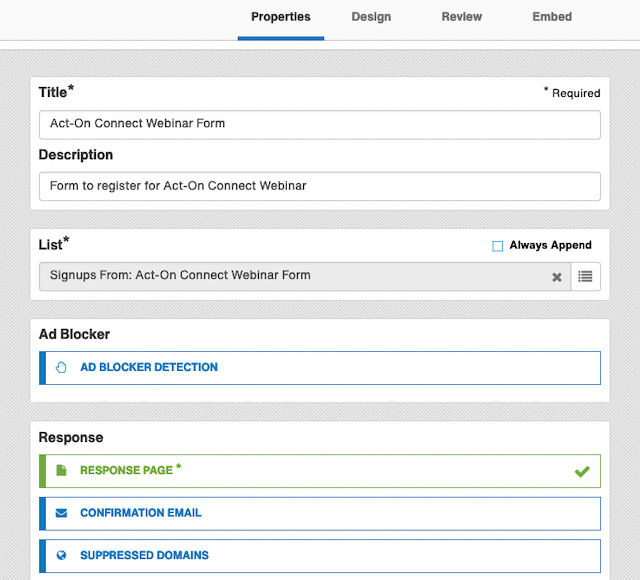Screen dimensions: 640x580
Task: Click the green checkmark on Response Page
Action: pyautogui.click(x=582, y=471)
